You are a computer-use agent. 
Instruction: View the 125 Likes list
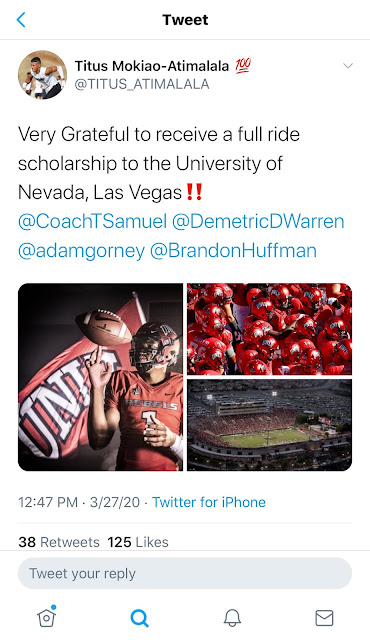pos(138,542)
